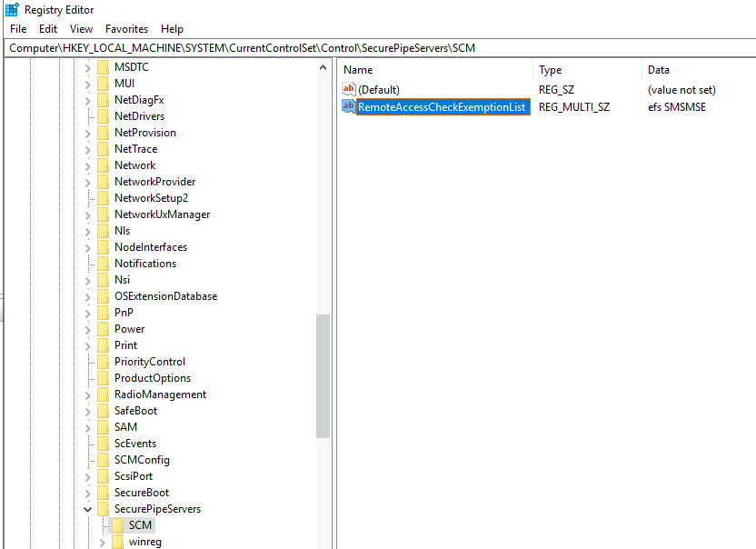
Task: Select the SCMConfig key
Action: (x=142, y=460)
